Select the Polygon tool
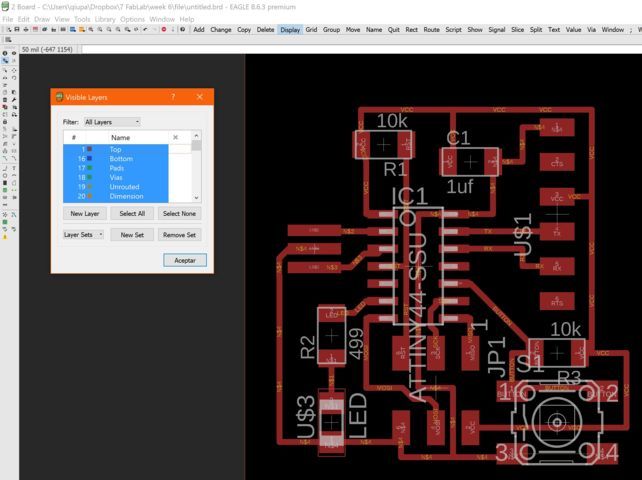Image resolution: width=642 pixels, height=480 pixels. [x=14, y=183]
